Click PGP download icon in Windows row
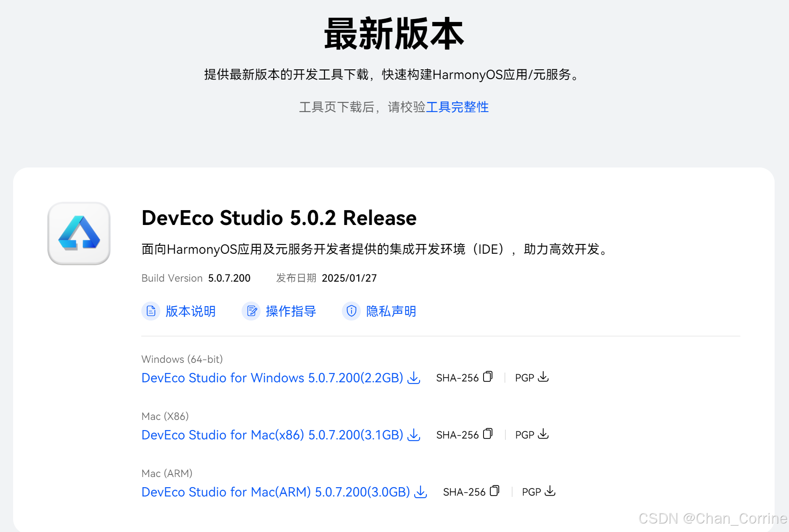Screen dimensions: 789x532 544,377
